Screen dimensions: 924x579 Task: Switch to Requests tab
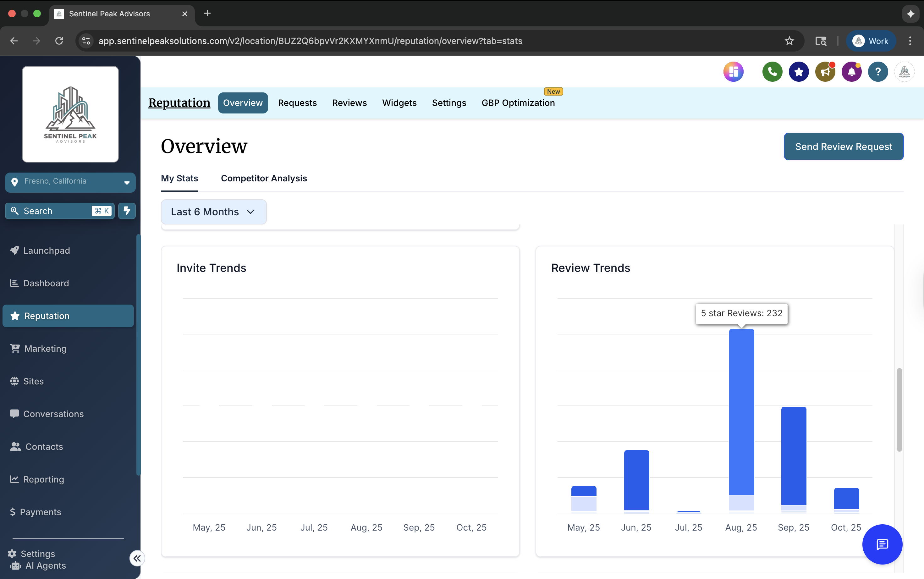[297, 102]
